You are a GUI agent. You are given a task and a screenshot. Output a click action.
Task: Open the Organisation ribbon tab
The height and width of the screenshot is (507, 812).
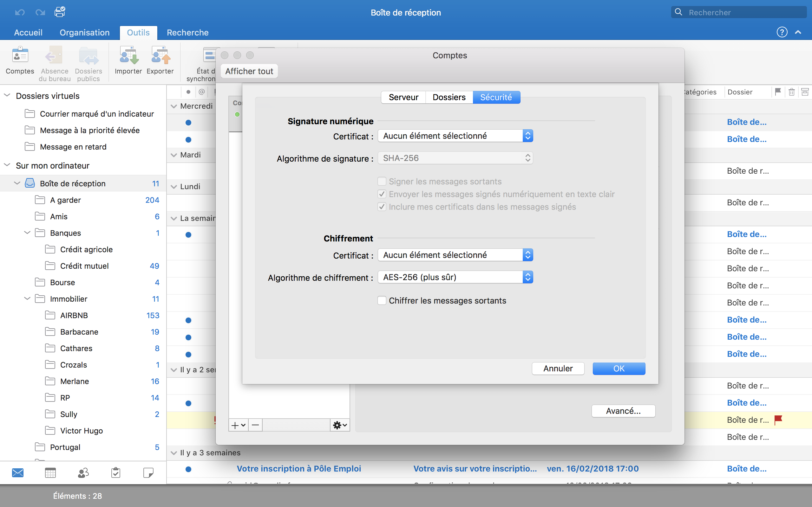point(85,33)
